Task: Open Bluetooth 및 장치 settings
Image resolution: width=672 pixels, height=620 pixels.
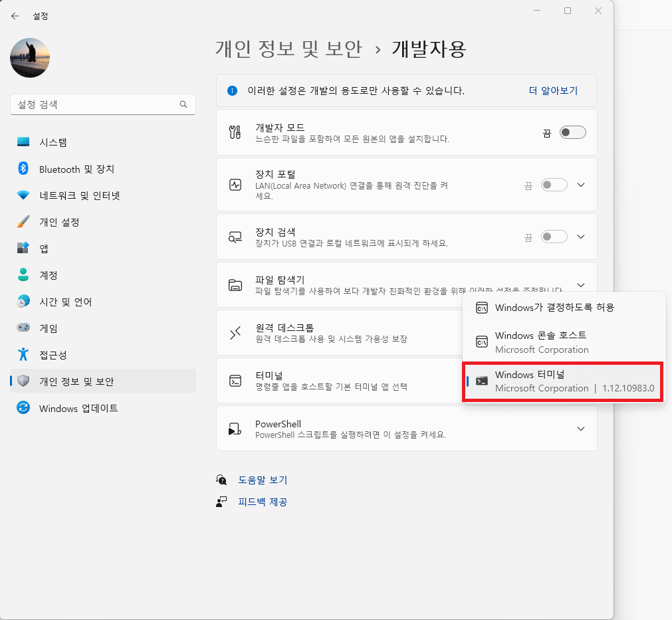Action: pyautogui.click(x=103, y=169)
